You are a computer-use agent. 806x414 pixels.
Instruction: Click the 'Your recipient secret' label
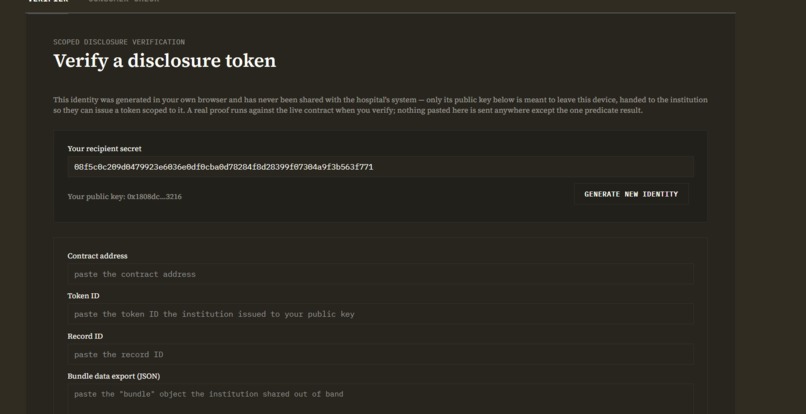click(x=104, y=149)
